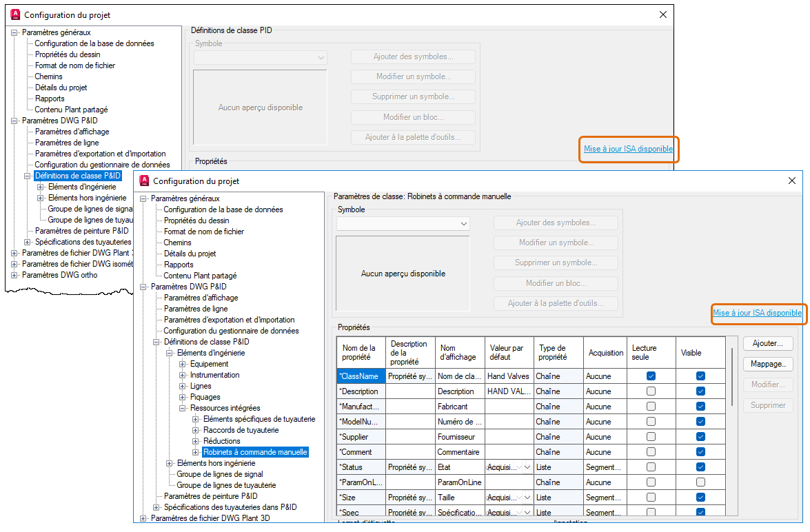
Task: Click the Mappage... button
Action: (768, 364)
